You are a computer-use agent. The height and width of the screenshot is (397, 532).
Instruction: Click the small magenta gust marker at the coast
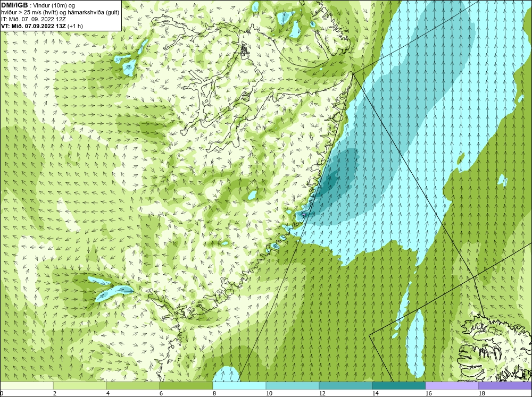pyautogui.click(x=304, y=214)
